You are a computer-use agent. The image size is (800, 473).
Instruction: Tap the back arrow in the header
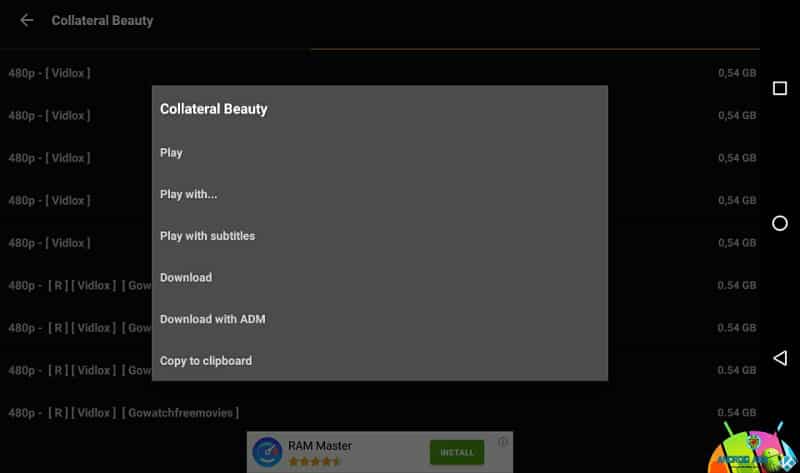(x=27, y=20)
